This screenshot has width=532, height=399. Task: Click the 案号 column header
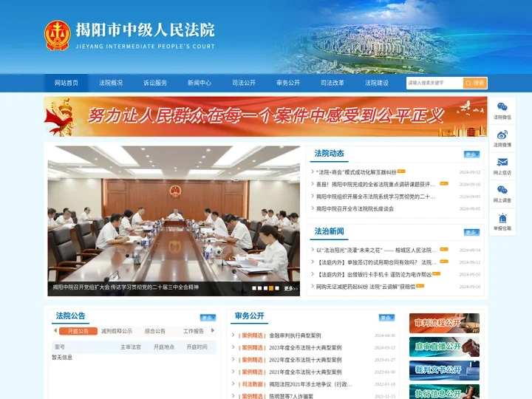point(60,347)
